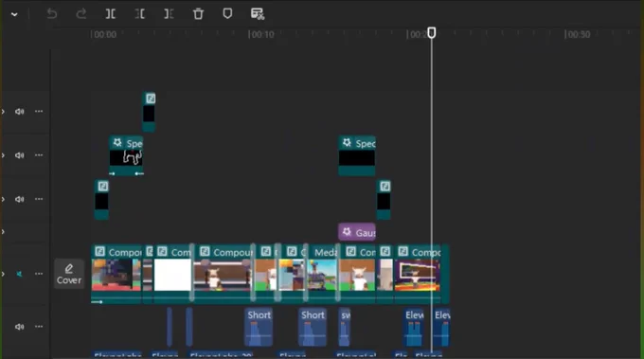The image size is (644, 359).
Task: Mute the overlay track just above the Gaus filter
Action: point(19,199)
